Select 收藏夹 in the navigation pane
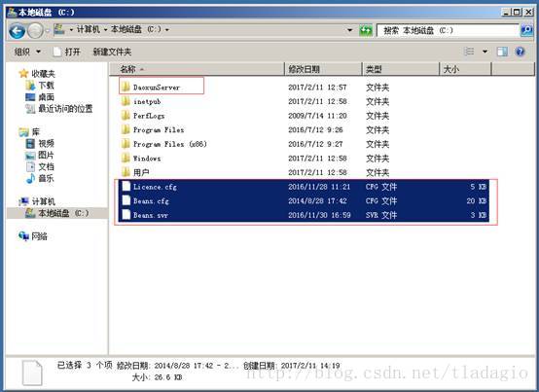The height and width of the screenshot is (392, 539). 37,74
